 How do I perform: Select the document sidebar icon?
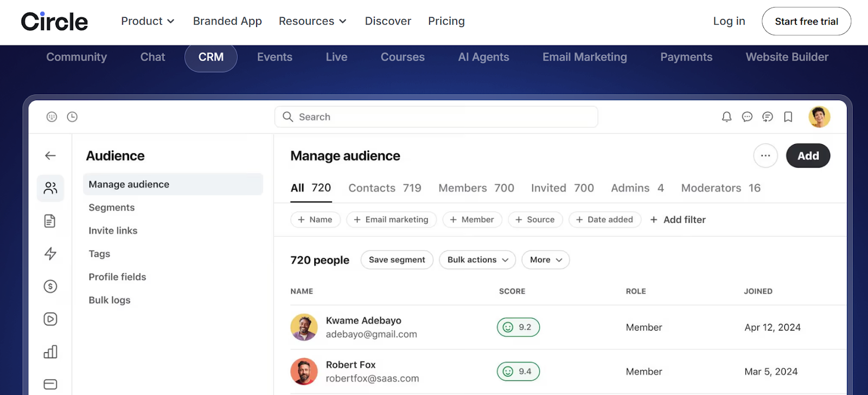tap(50, 221)
